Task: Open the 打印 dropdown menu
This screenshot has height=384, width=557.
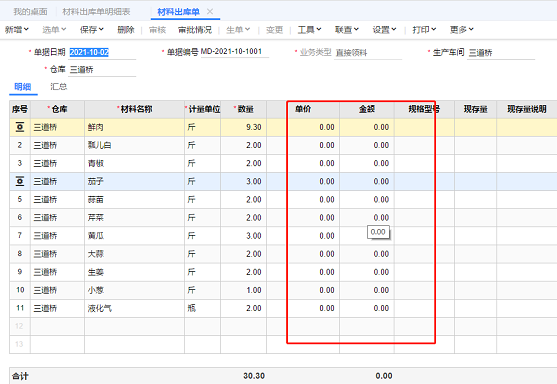Action: pyautogui.click(x=424, y=30)
